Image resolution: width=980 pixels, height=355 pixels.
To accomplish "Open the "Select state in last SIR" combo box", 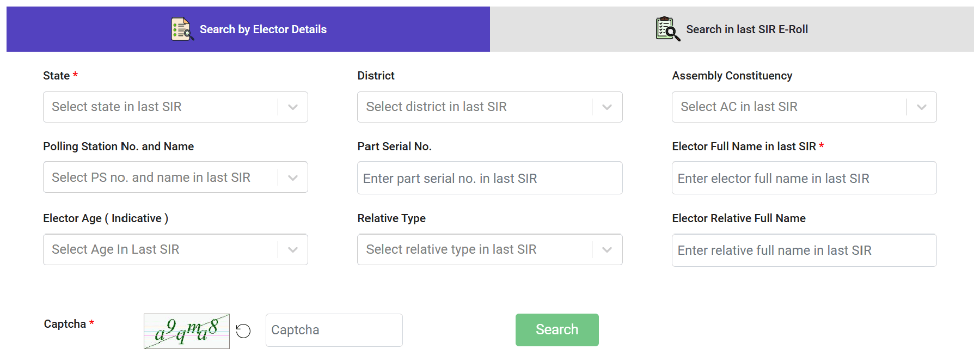I will pos(158,107).
